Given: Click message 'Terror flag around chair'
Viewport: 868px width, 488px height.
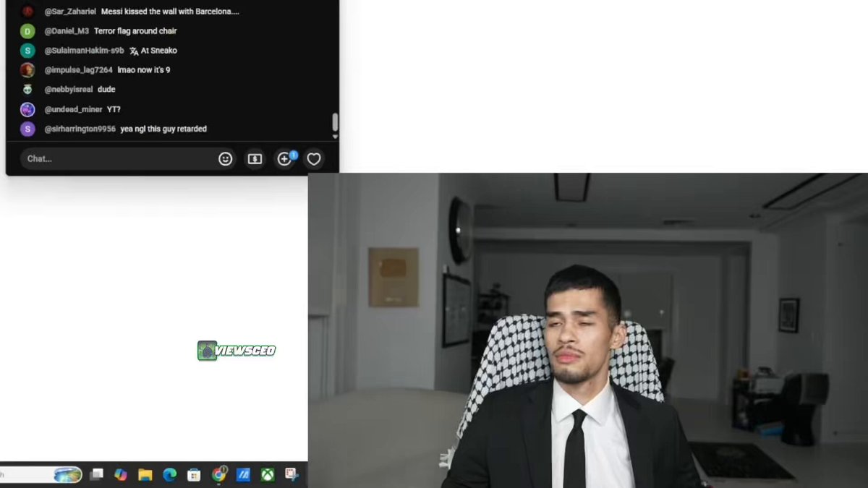Looking at the screenshot, I should (135, 31).
